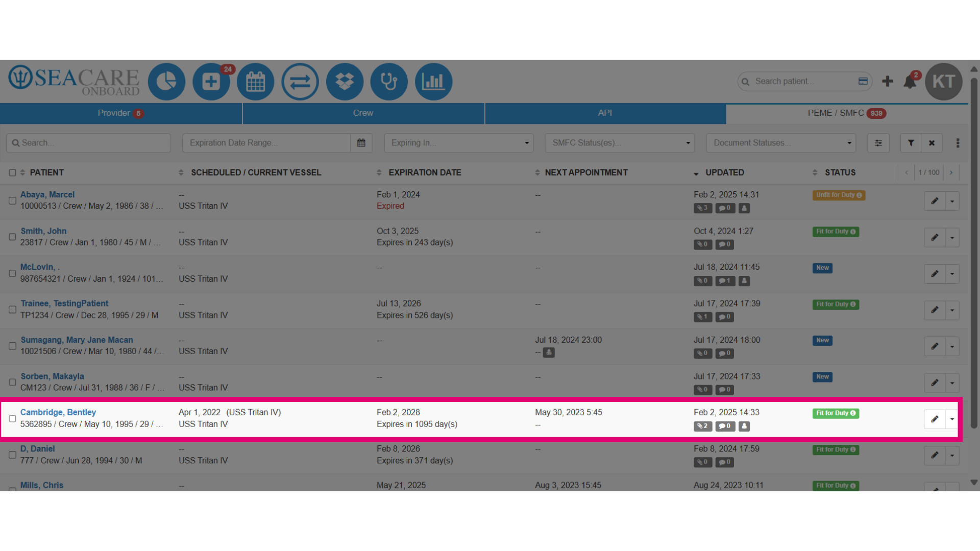This screenshot has height=551, width=980.
Task: Click attachments badge in Cambridge, Bentley row
Action: click(x=703, y=426)
